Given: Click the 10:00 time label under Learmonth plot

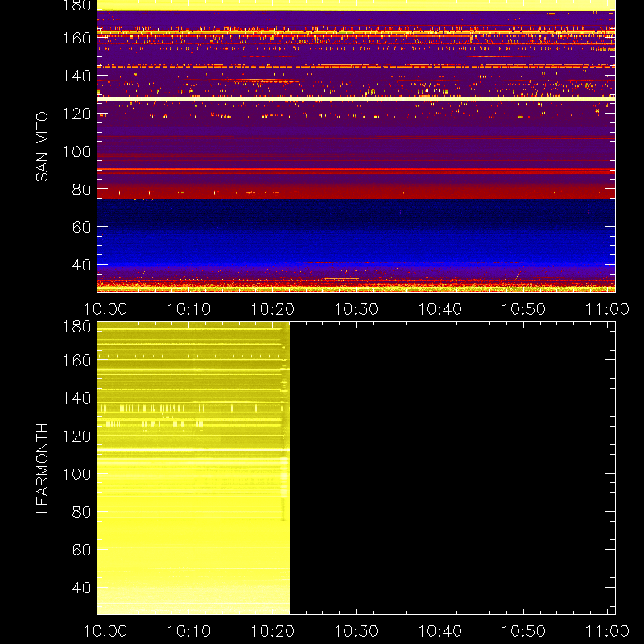Looking at the screenshot, I should [105, 631].
